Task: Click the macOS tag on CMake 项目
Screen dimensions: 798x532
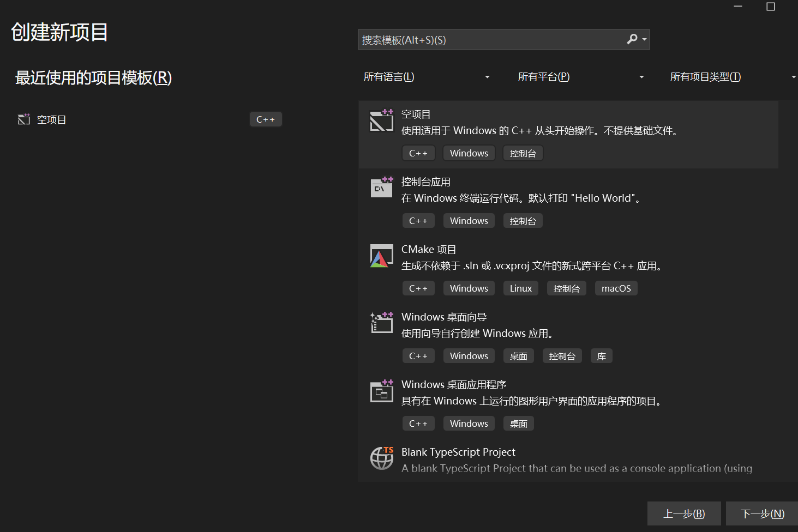Action: click(x=616, y=288)
